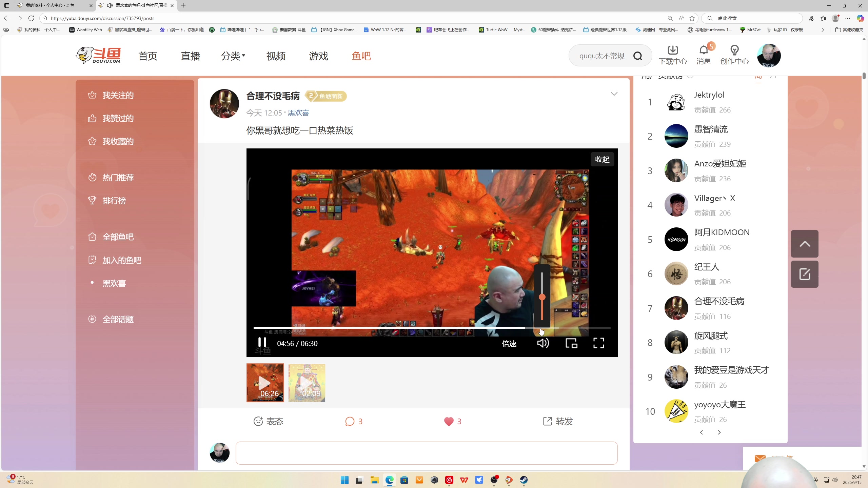The width and height of the screenshot is (868, 488).
Task: Switch to 我的资料 browser tab
Action: pos(55,5)
